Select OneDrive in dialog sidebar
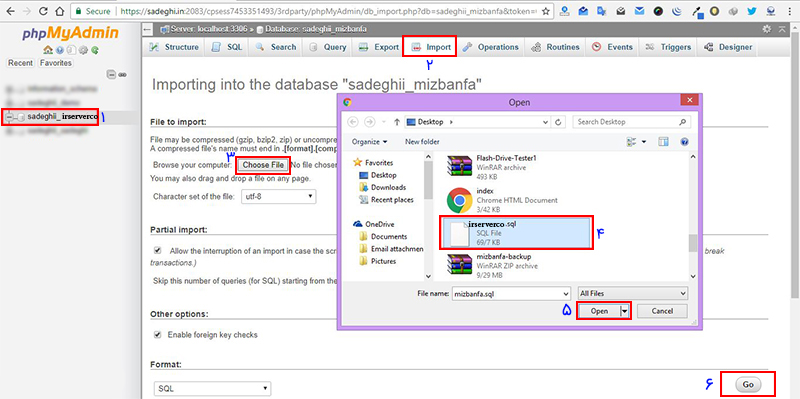The image size is (800, 399). pyautogui.click(x=380, y=224)
